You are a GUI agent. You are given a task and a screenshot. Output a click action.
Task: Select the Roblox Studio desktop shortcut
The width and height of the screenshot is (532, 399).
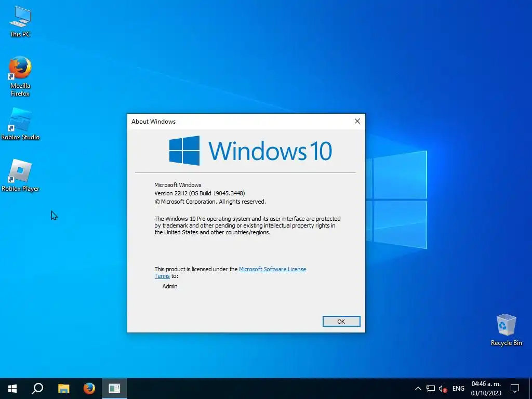point(20,124)
